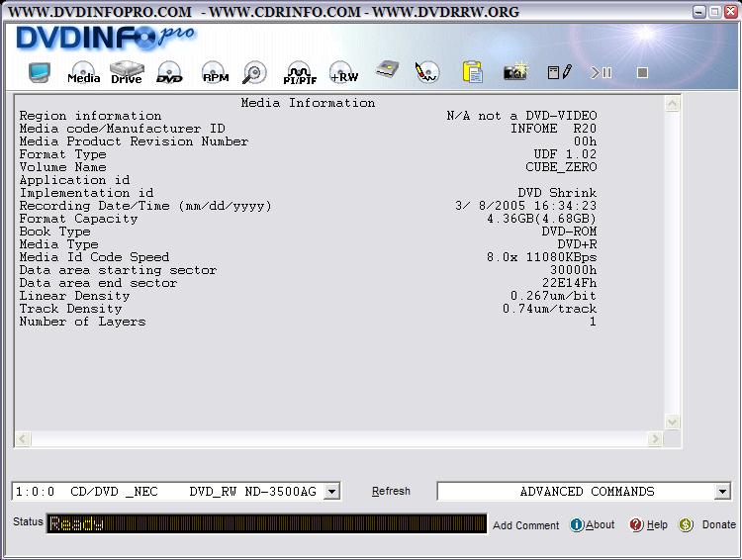The image size is (742, 560).
Task: Click the "Region information" row label
Action: 90,116
